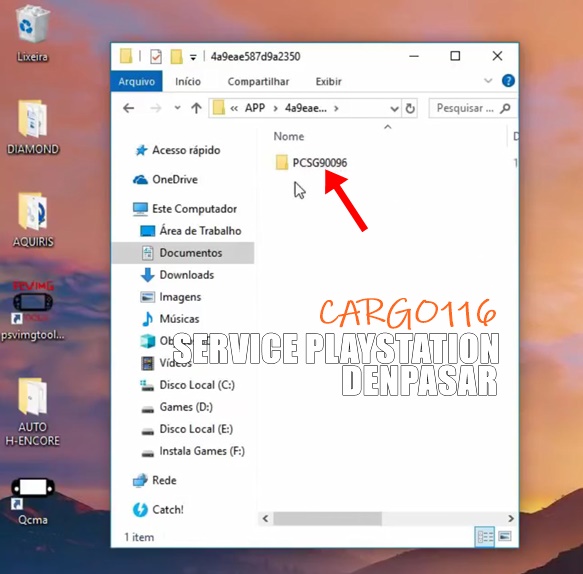This screenshot has height=574, width=583.
Task: Switch to the Início ribbon tab
Action: [x=188, y=81]
